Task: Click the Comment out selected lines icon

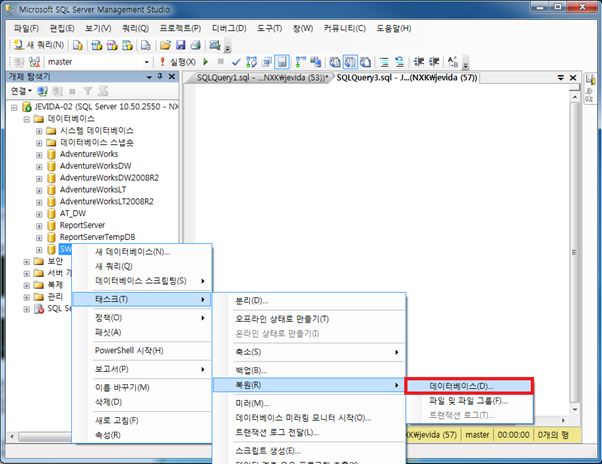Action: [384, 62]
